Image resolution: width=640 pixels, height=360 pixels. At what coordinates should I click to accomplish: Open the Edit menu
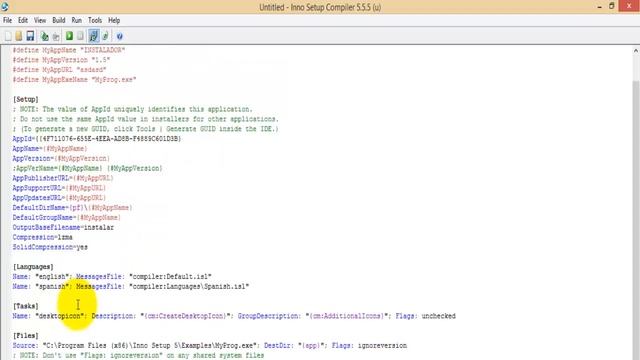(23, 20)
